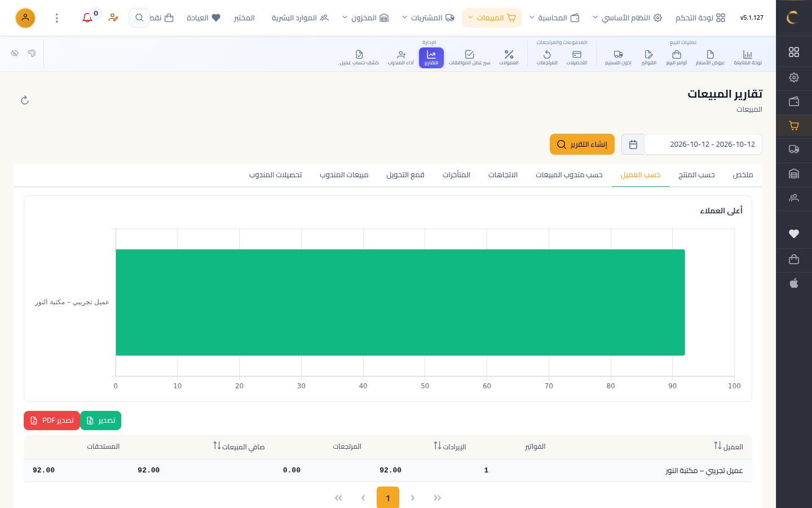The width and height of the screenshot is (812, 508).
Task: Click the تصدير PDF red button
Action: [x=52, y=421]
